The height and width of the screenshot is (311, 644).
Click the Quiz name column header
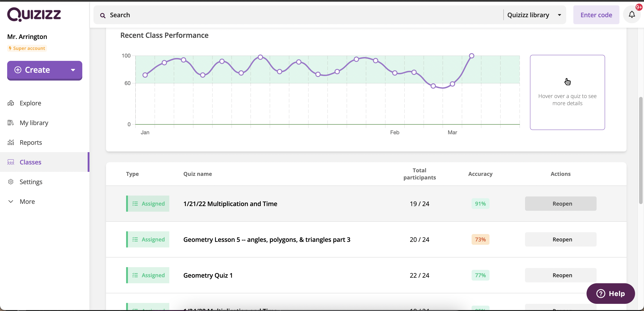(197, 174)
